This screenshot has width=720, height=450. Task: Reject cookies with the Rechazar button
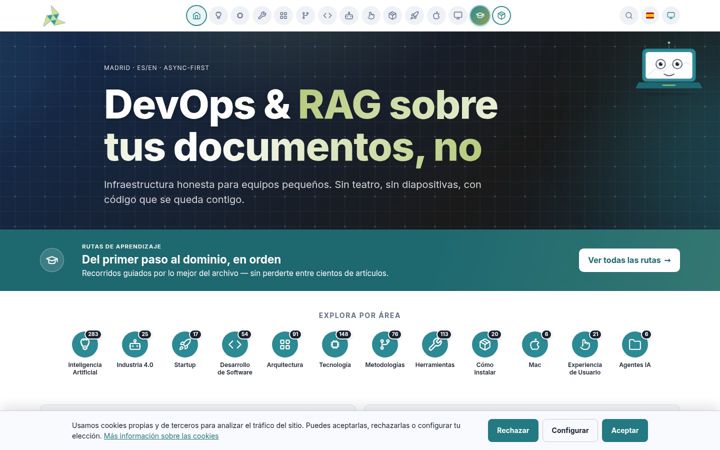point(513,431)
